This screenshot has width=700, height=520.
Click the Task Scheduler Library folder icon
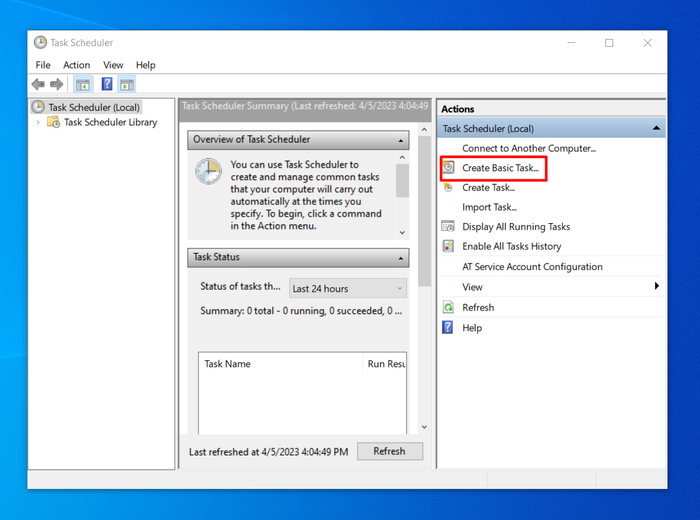click(54, 122)
